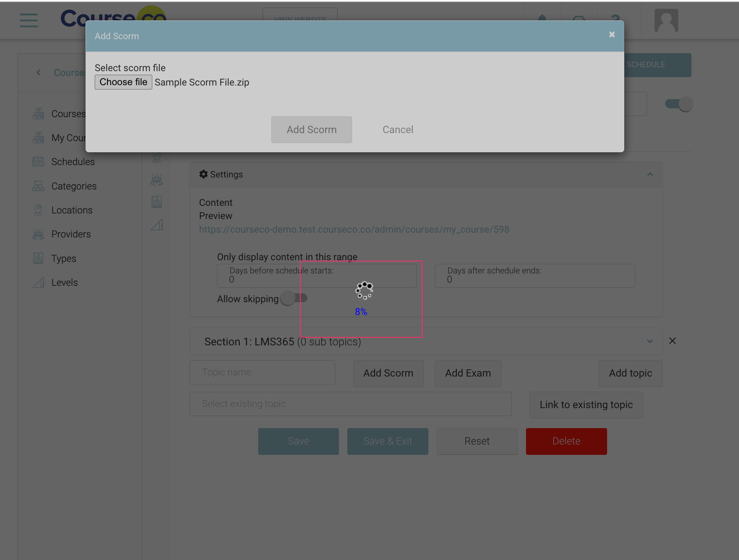
Task: Click the Providers icon in sidebar
Action: pyautogui.click(x=38, y=234)
